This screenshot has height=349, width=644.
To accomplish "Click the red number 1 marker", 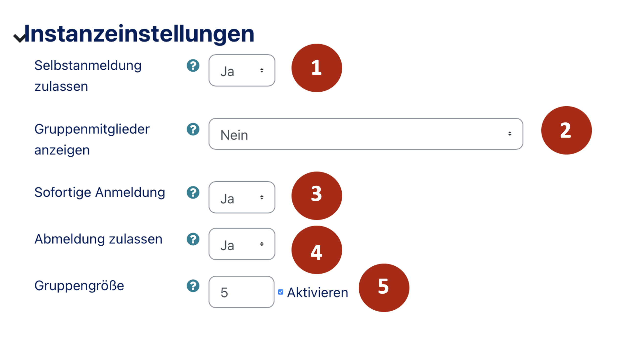I will (x=317, y=68).
